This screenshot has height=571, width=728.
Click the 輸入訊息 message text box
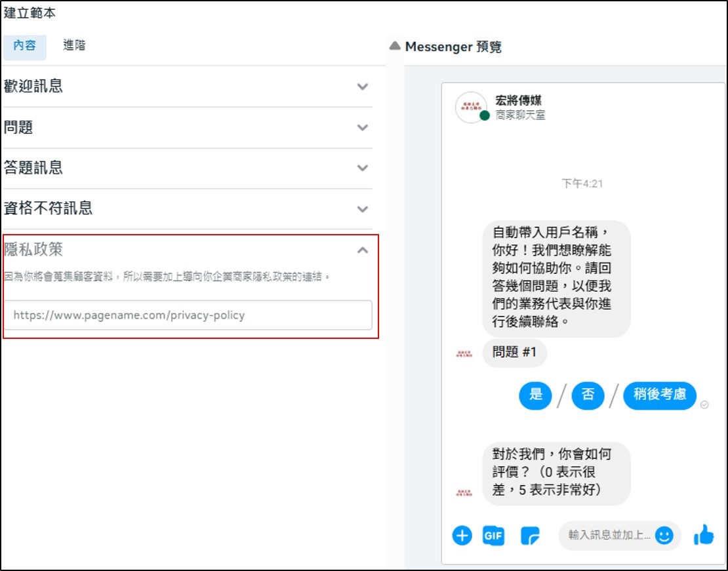point(608,536)
